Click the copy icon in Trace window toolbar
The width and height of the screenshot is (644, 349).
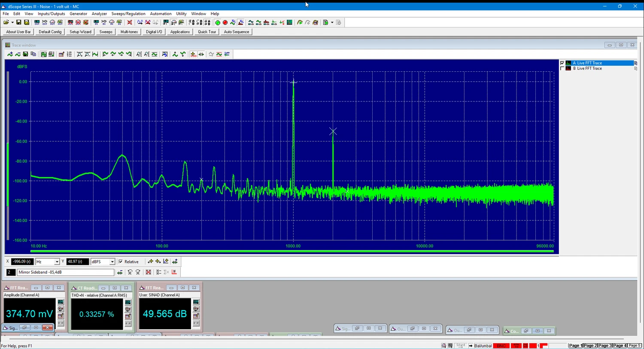pos(33,54)
